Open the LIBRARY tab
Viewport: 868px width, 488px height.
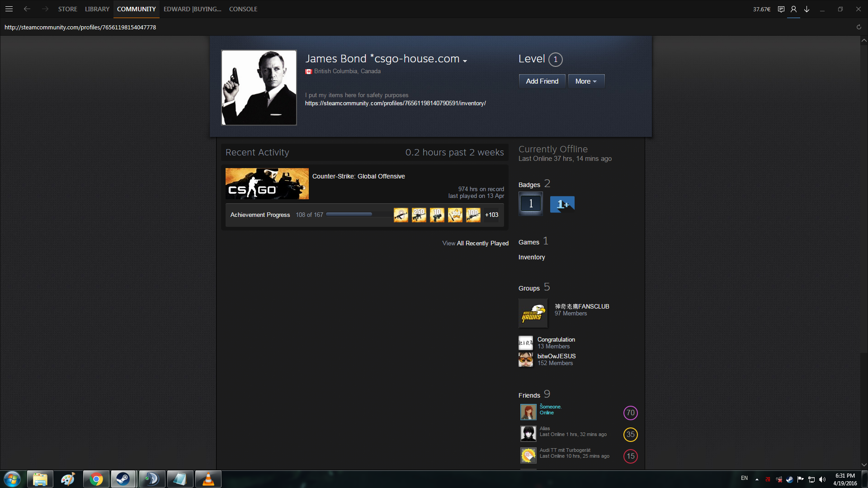click(x=97, y=9)
